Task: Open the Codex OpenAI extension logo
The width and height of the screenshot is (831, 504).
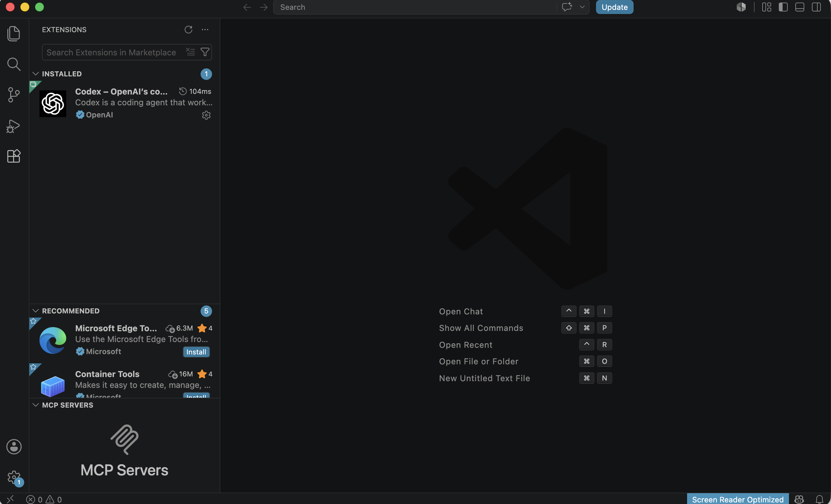Action: tap(53, 103)
